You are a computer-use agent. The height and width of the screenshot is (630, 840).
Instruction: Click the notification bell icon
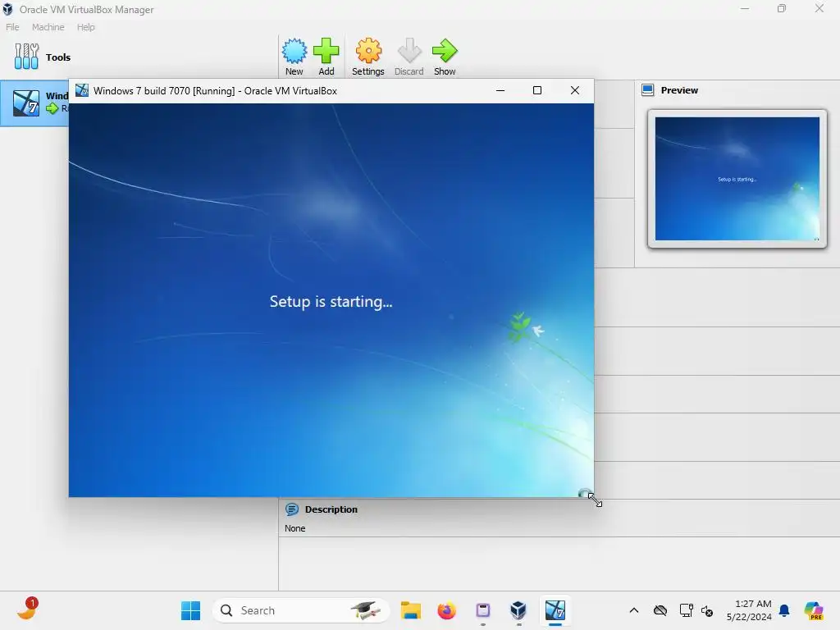click(784, 610)
